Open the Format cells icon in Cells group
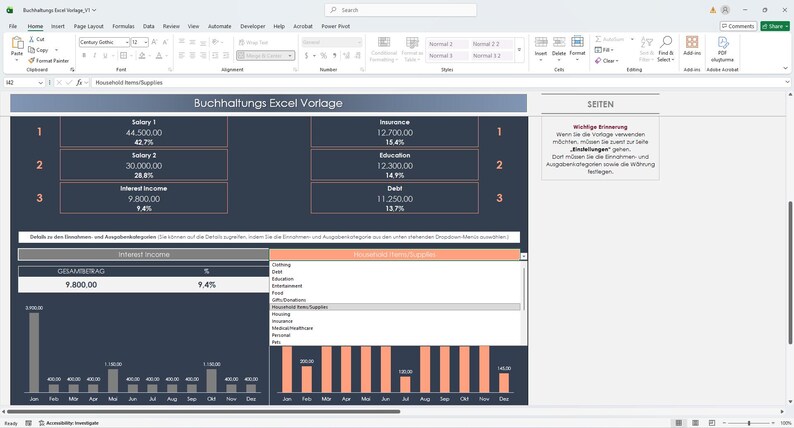Screen dimensions: 794x428 577,43
